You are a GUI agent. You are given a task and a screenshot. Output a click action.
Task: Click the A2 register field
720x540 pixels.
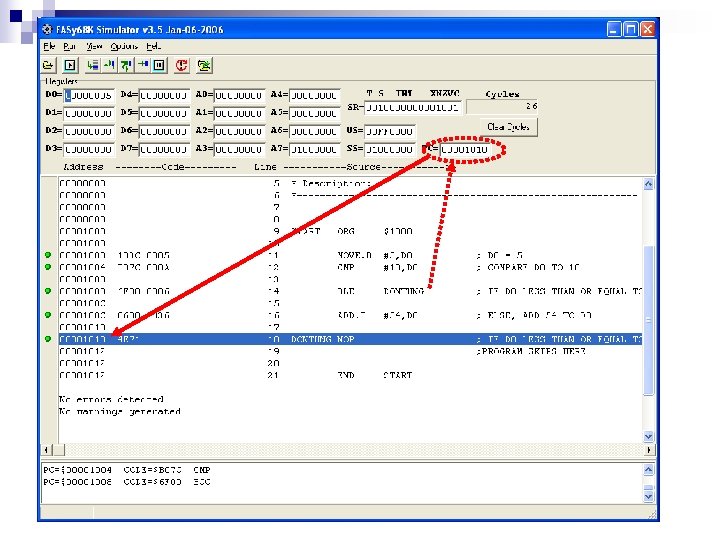pos(239,131)
